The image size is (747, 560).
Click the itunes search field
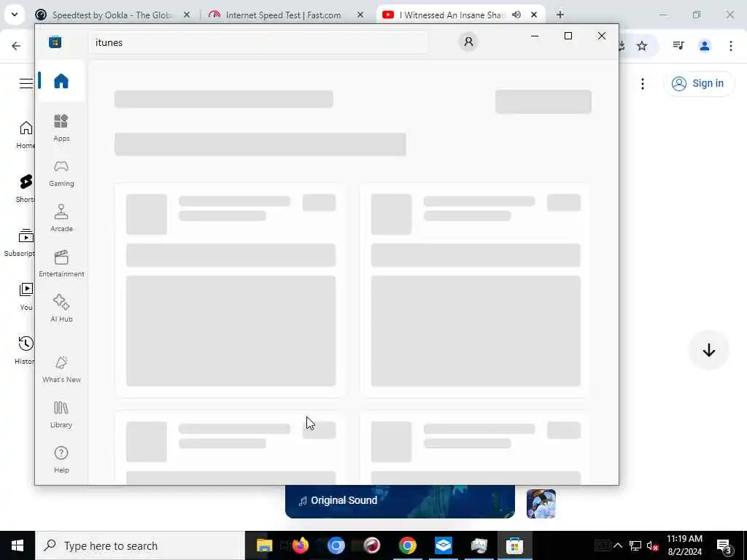pyautogui.click(x=259, y=42)
